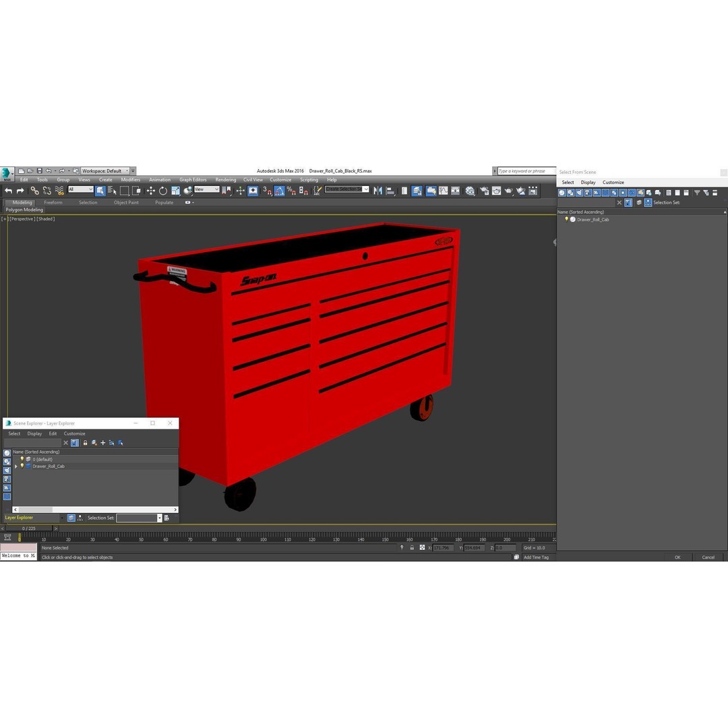728x728 pixels.
Task: Click the lock icon in Layer Explorer toolbar
Action: click(85, 443)
